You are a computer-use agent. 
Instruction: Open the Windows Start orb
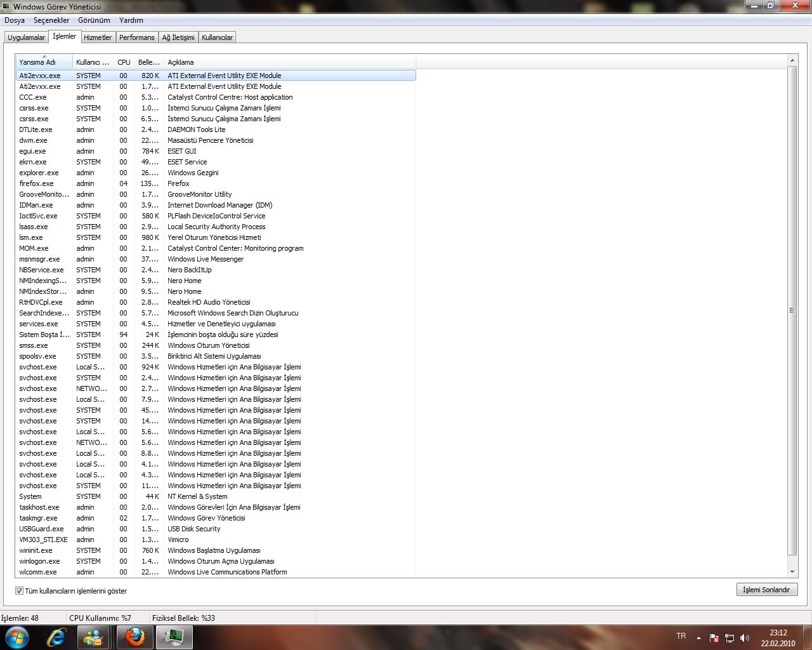point(16,637)
